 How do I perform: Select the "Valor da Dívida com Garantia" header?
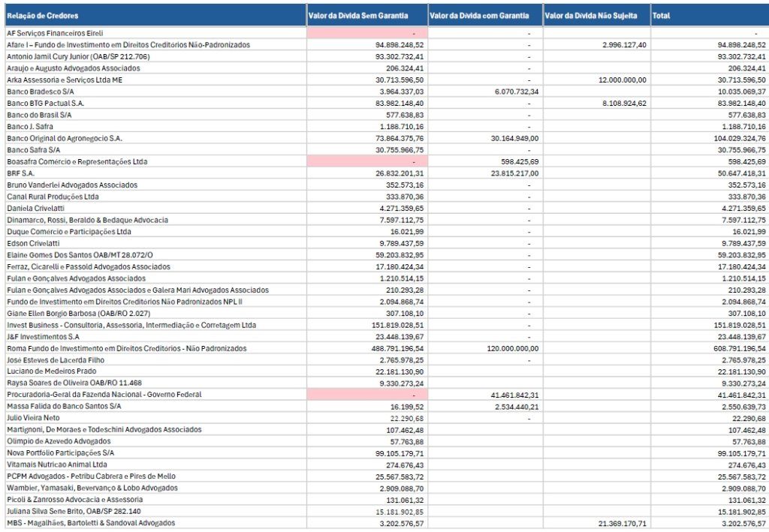[x=478, y=16]
